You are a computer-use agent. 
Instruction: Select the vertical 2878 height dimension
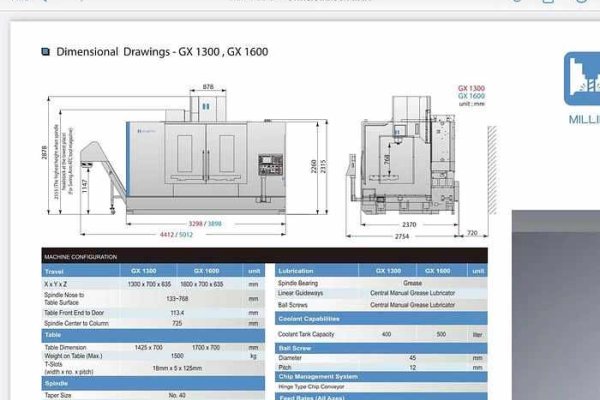click(x=44, y=153)
